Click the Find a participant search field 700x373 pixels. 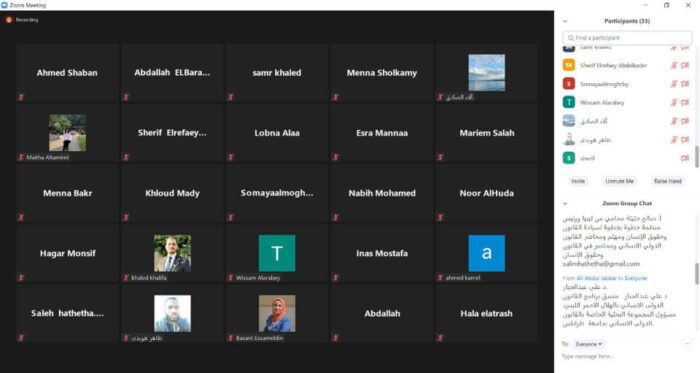click(627, 38)
